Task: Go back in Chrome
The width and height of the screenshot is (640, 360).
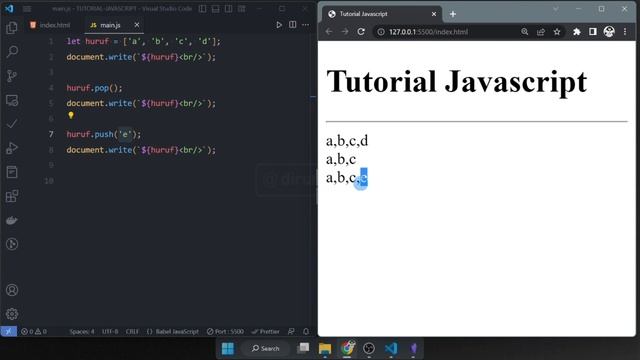Action: pyautogui.click(x=329, y=31)
